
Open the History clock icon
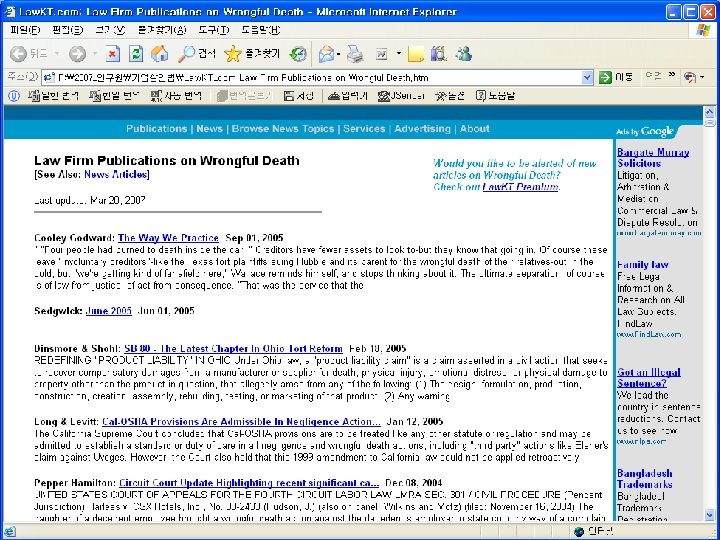(298, 54)
